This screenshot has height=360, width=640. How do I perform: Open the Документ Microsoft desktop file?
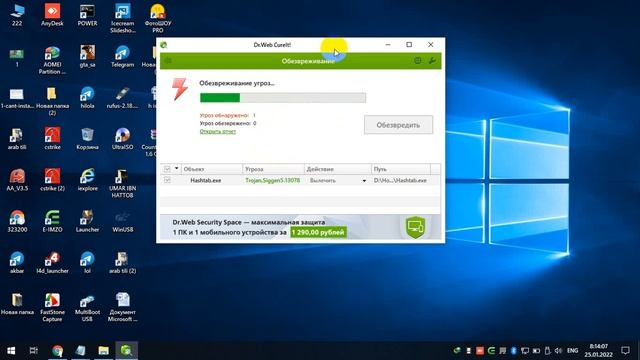point(122,307)
